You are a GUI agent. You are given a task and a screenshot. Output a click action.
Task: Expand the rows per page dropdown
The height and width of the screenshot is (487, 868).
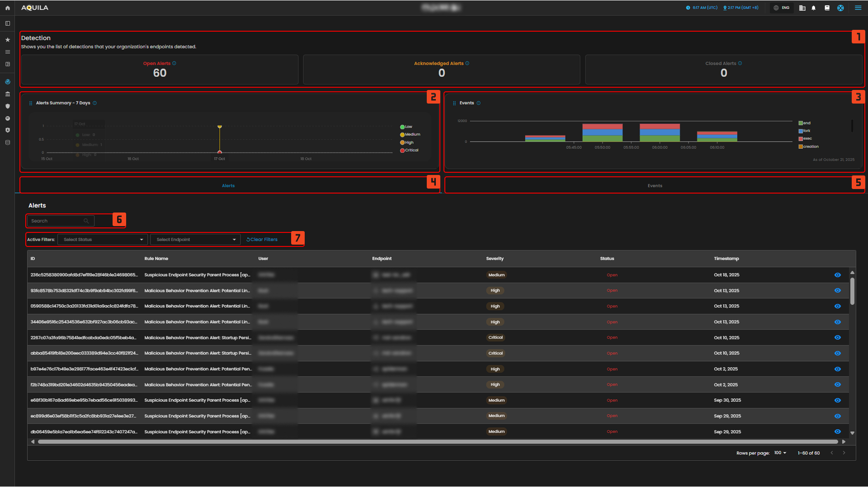[780, 453]
